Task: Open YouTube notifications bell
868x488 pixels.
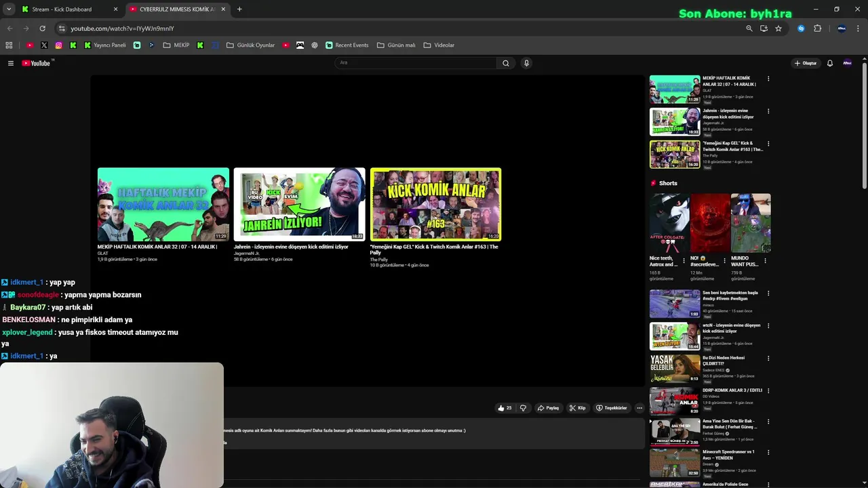Action: tap(829, 63)
